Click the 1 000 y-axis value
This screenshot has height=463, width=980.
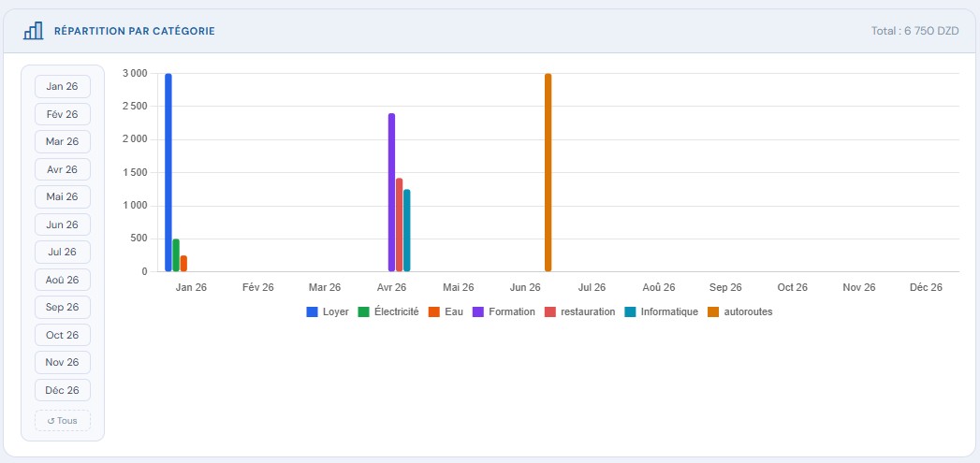coord(135,206)
